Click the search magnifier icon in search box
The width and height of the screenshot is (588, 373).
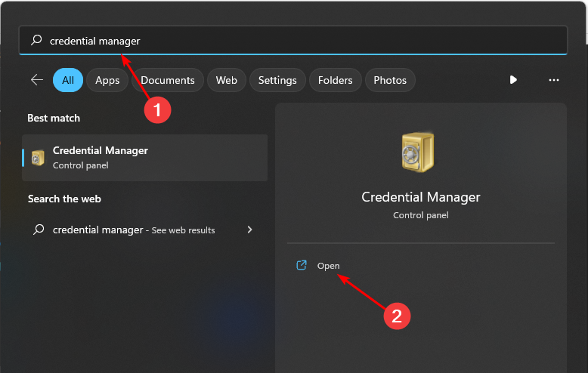pos(36,42)
